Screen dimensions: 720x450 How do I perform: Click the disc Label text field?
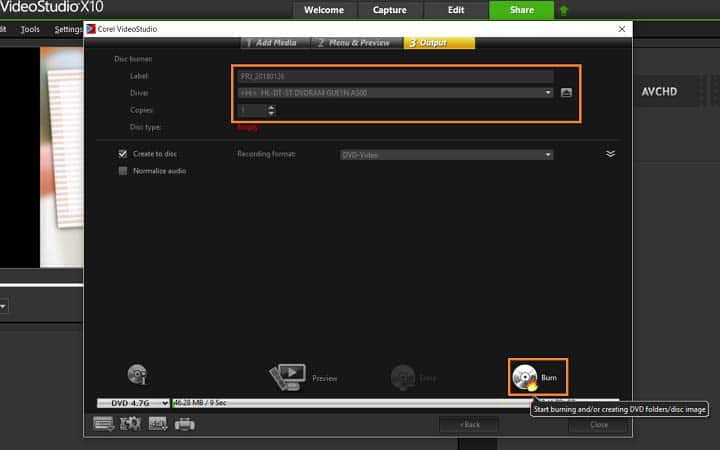(x=393, y=76)
